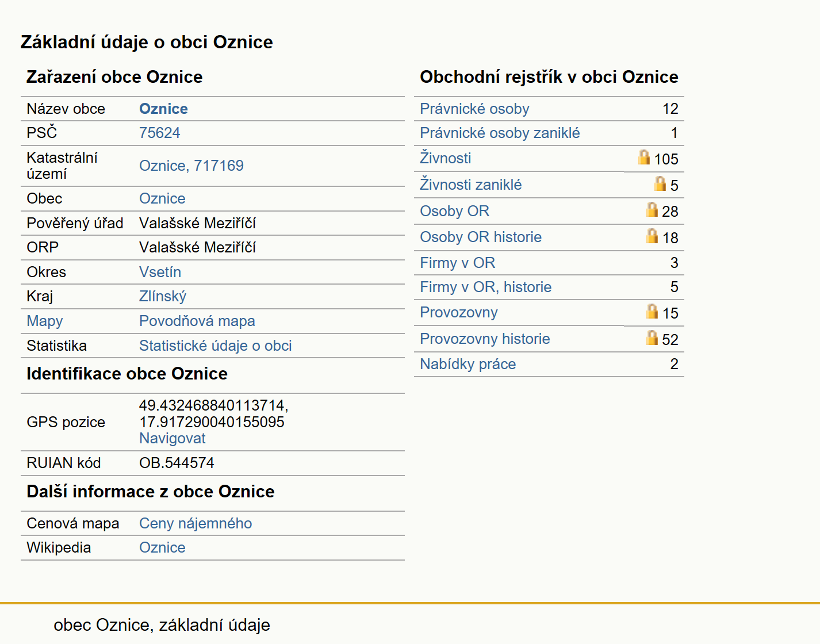Open Statistické údaje o obci link

click(216, 346)
